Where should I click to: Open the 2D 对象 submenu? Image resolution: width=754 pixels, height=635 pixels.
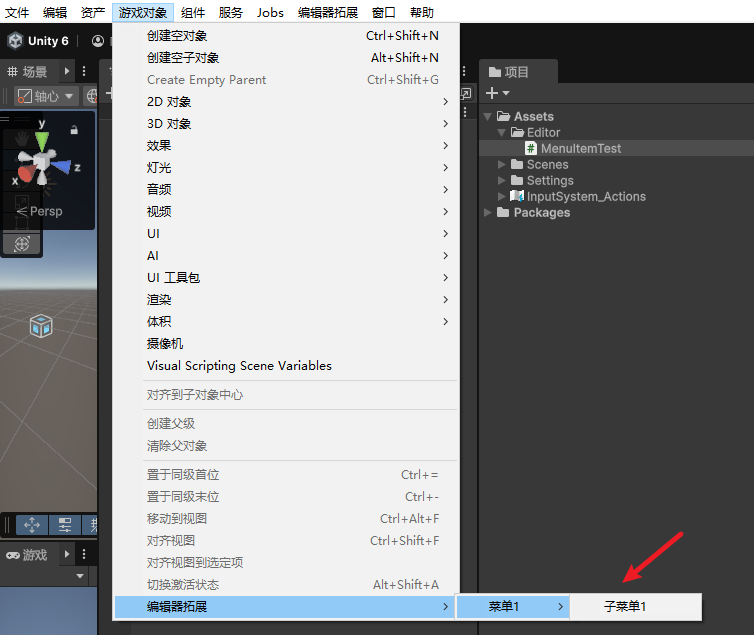(287, 102)
